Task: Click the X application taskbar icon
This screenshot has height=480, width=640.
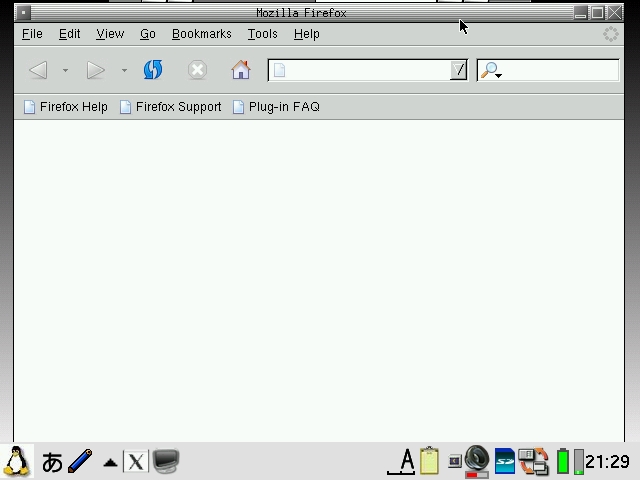Action: [x=136, y=461]
